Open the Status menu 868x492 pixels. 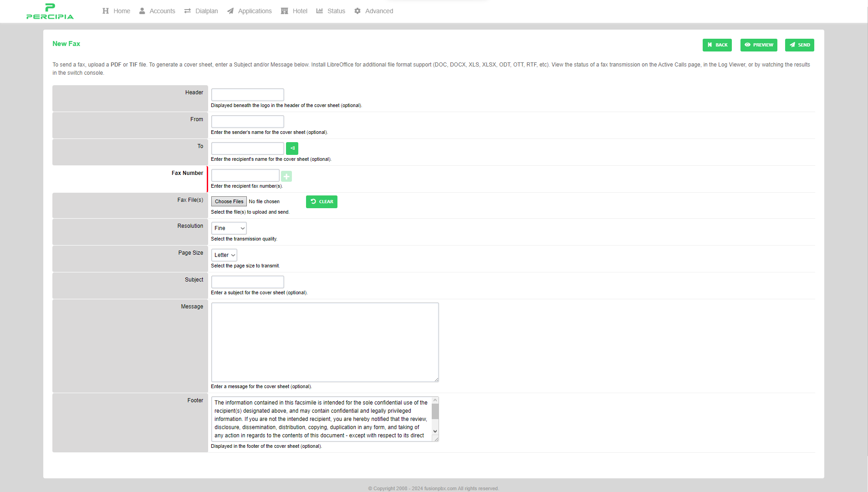[x=331, y=11]
